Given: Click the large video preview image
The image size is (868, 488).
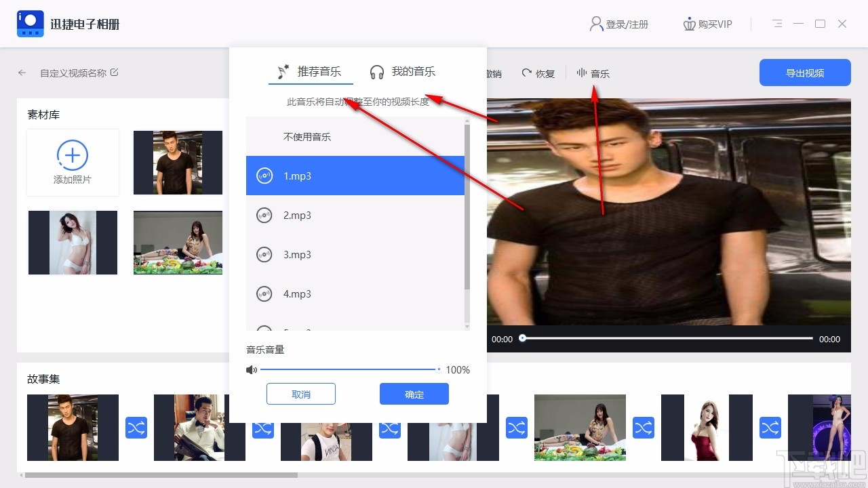Looking at the screenshot, I should point(669,212).
